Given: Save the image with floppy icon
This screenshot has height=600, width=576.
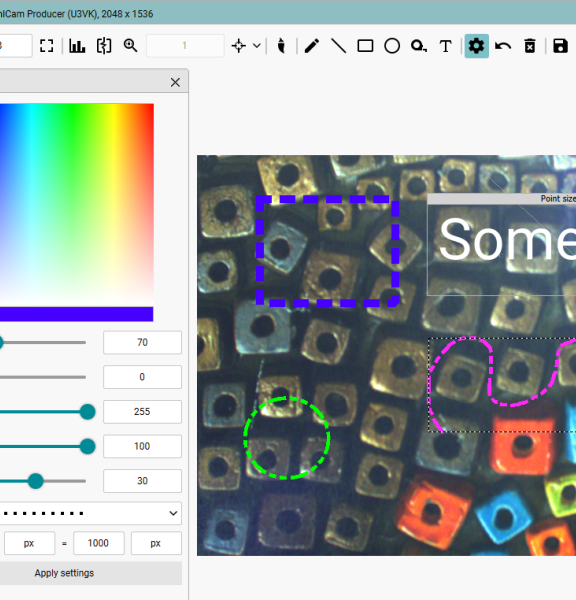Looking at the screenshot, I should pos(560,46).
